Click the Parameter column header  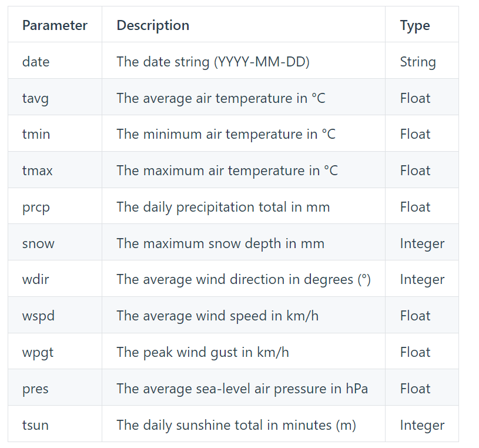click(x=55, y=25)
